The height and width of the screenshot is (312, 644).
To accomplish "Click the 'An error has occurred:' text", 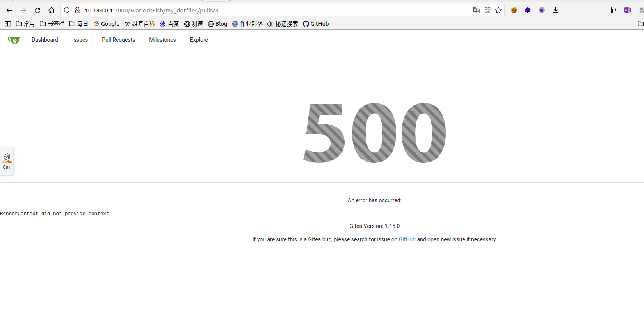I will [x=375, y=200].
